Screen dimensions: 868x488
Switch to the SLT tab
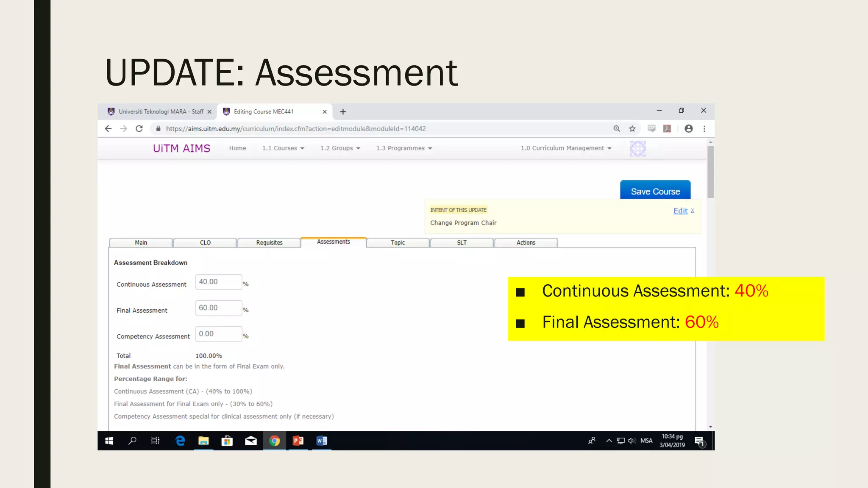[x=462, y=242]
